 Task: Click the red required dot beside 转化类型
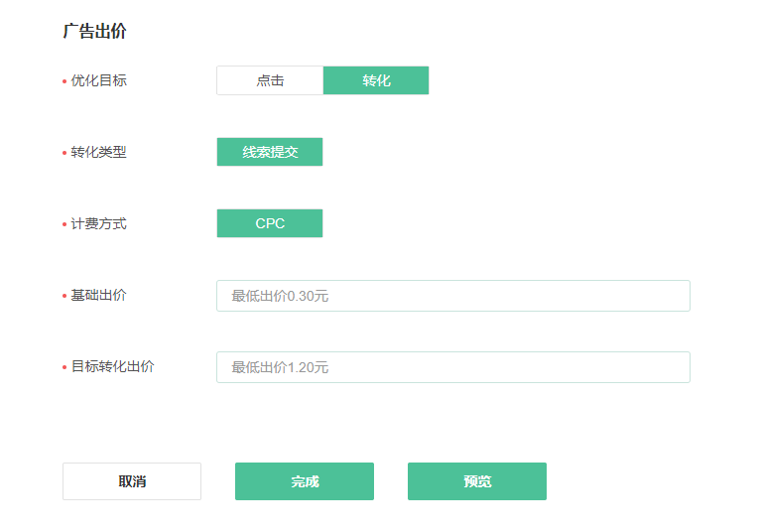pyautogui.click(x=64, y=153)
